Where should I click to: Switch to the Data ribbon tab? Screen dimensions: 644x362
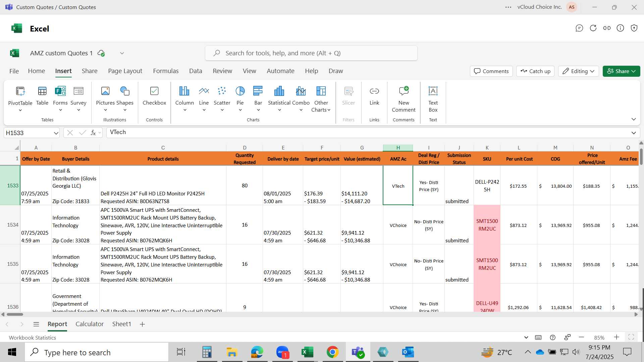(x=196, y=71)
